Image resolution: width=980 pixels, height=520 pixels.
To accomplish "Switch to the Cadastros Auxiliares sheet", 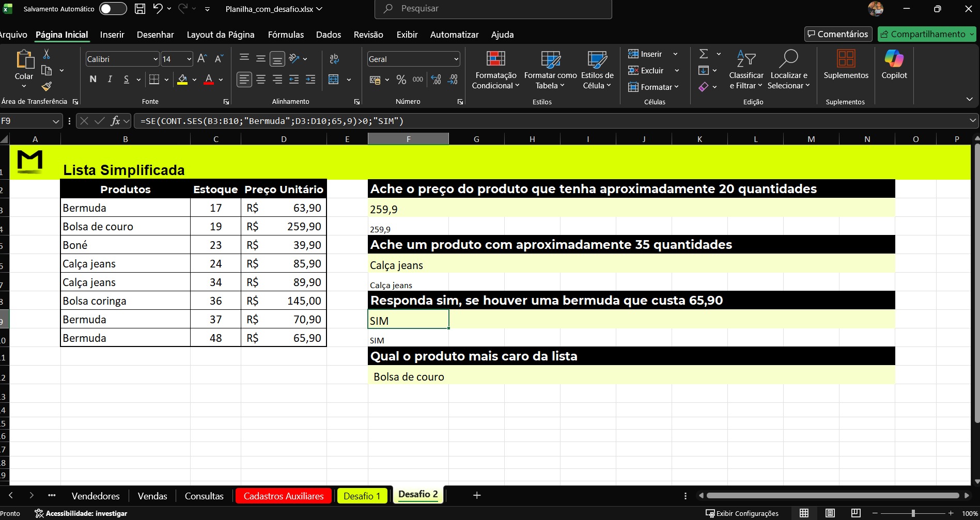I will [x=284, y=496].
